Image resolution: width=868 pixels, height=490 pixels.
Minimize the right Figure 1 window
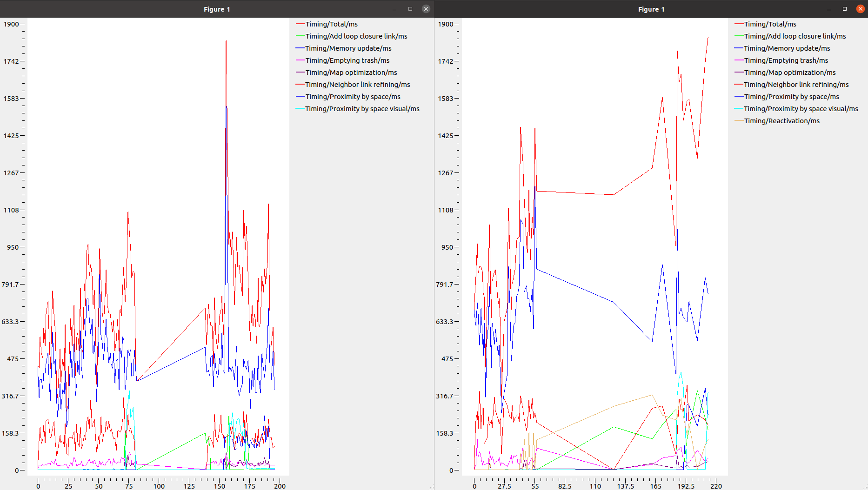[828, 9]
